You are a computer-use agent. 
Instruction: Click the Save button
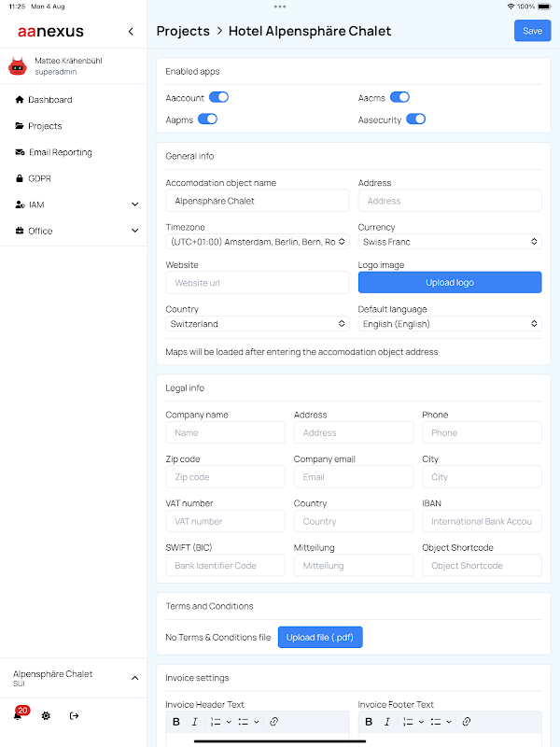532,31
